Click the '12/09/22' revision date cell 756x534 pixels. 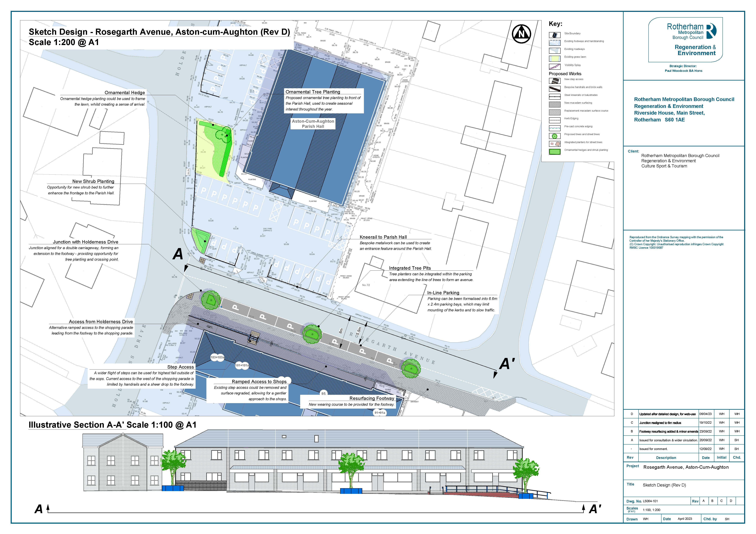[705, 449]
